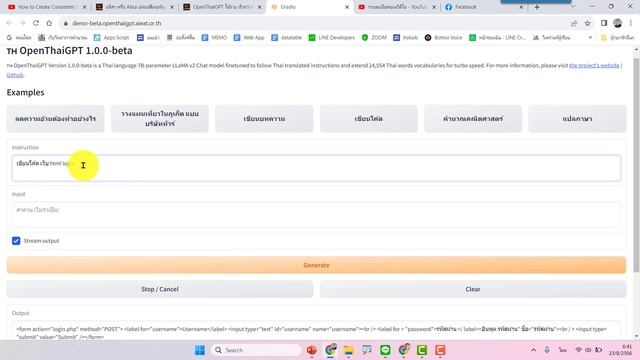Screen dimensions: 640x360
Task: Click the taskbar Search box
Action: [256, 350]
